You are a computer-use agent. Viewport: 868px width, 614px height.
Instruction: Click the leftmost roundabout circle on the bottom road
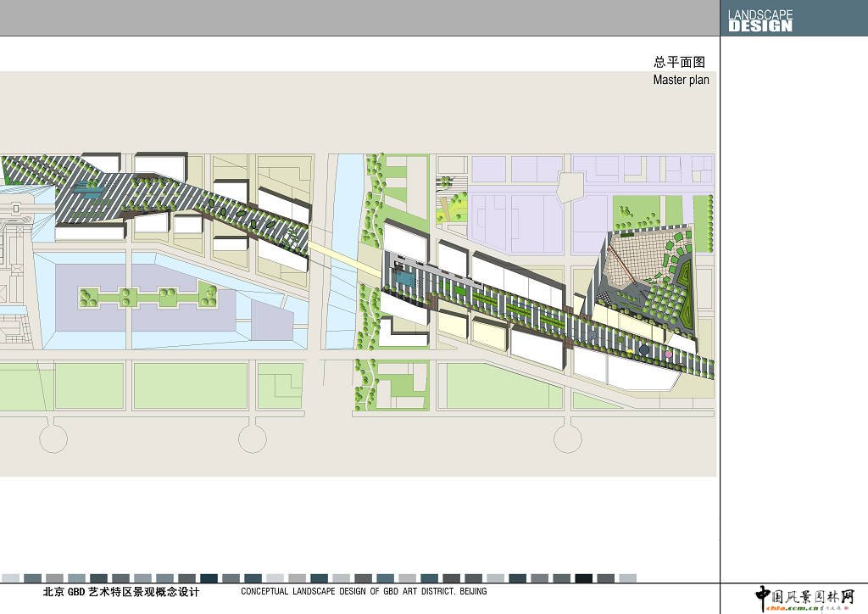[x=53, y=438]
